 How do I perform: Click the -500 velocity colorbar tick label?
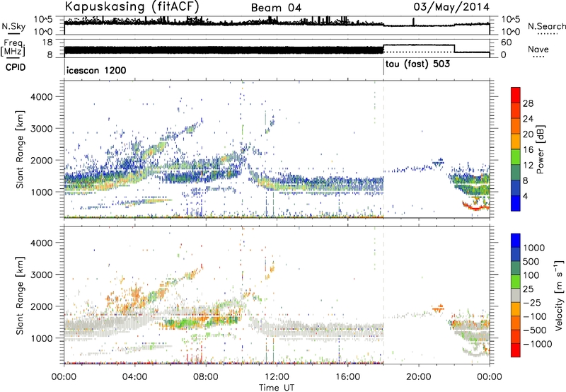[535, 330]
